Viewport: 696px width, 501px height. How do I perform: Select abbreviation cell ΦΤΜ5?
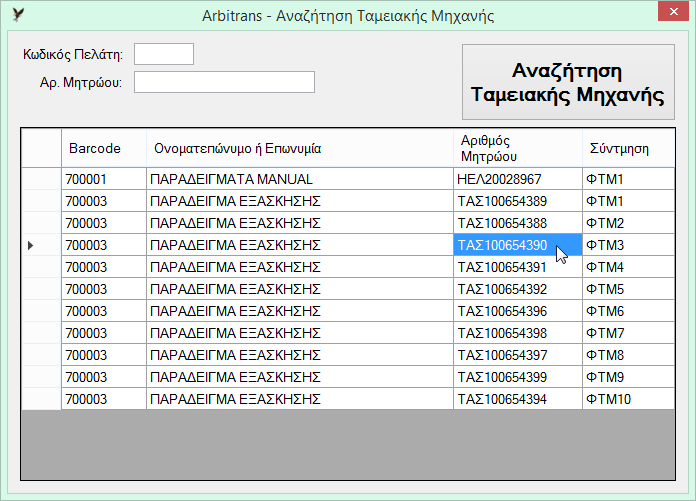pyautogui.click(x=628, y=289)
